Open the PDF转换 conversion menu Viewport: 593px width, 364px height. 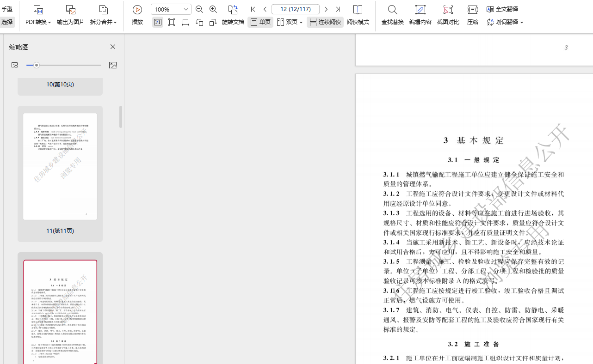(x=38, y=15)
